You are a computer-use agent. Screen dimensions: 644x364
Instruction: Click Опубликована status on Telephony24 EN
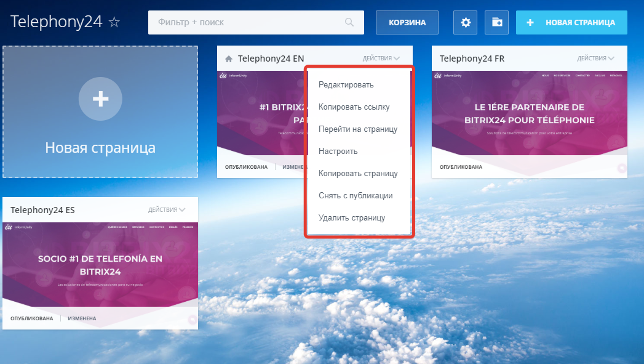pos(246,167)
